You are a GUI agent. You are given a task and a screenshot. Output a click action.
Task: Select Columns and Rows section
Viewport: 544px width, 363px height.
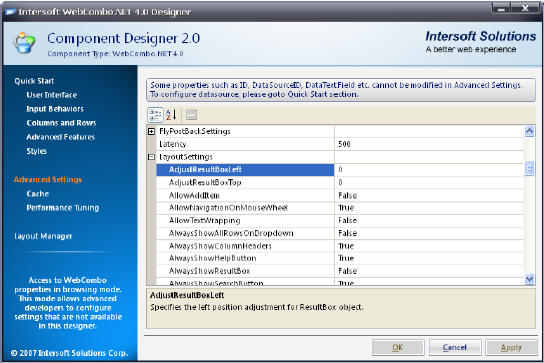pyautogui.click(x=61, y=123)
